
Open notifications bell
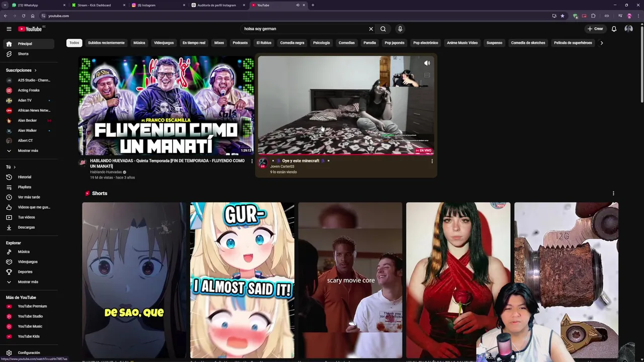(614, 29)
